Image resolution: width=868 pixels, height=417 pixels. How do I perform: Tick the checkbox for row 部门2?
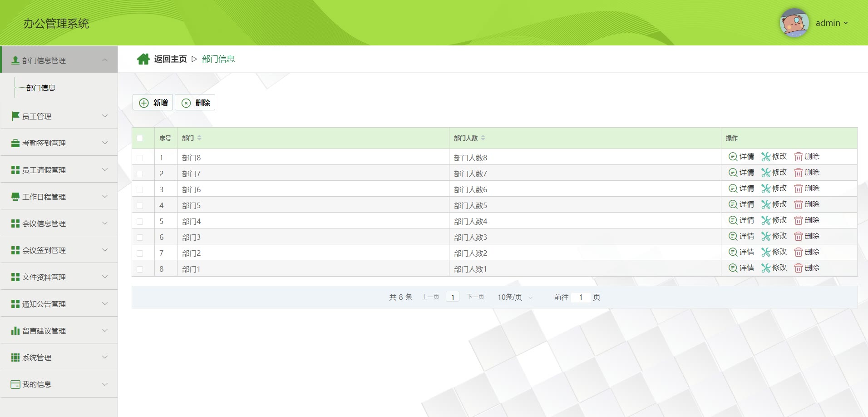pos(140,253)
